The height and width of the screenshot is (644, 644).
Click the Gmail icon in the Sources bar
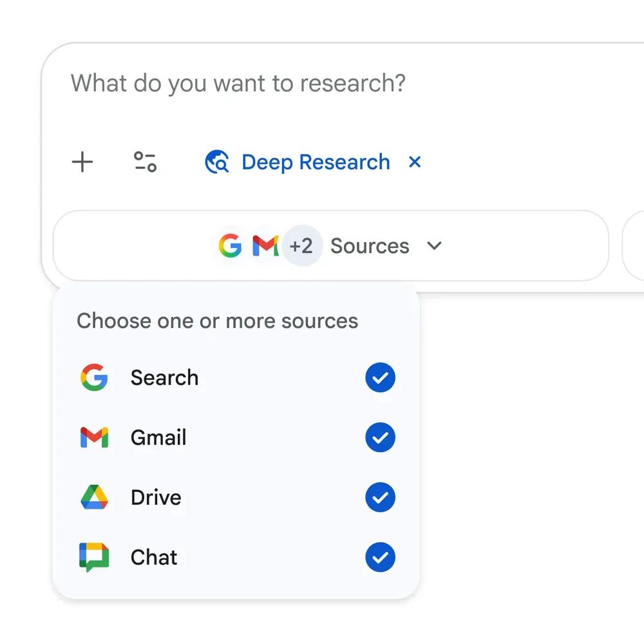pyautogui.click(x=264, y=245)
